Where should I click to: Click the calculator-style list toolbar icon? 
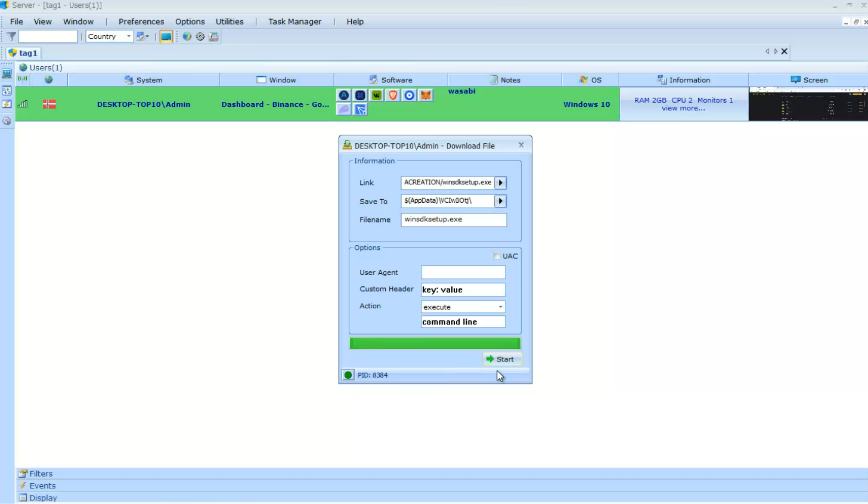[213, 36]
